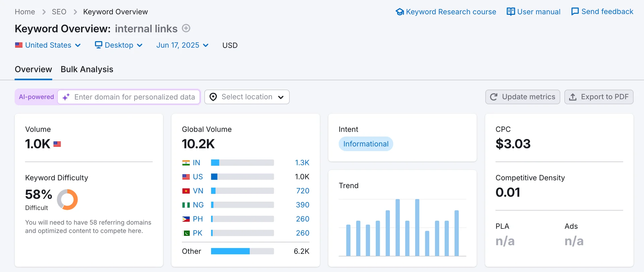Click the Export to PDF button
644x272 pixels.
[x=599, y=97]
